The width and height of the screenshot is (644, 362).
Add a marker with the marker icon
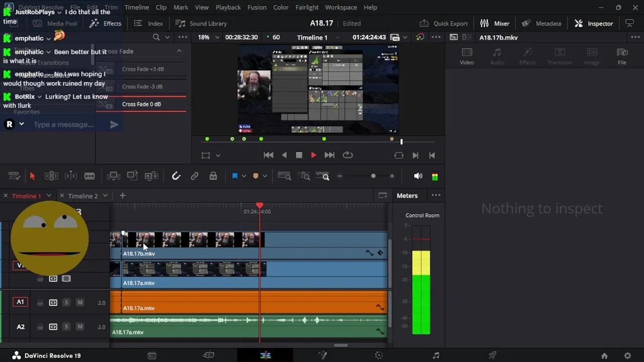pos(256,176)
